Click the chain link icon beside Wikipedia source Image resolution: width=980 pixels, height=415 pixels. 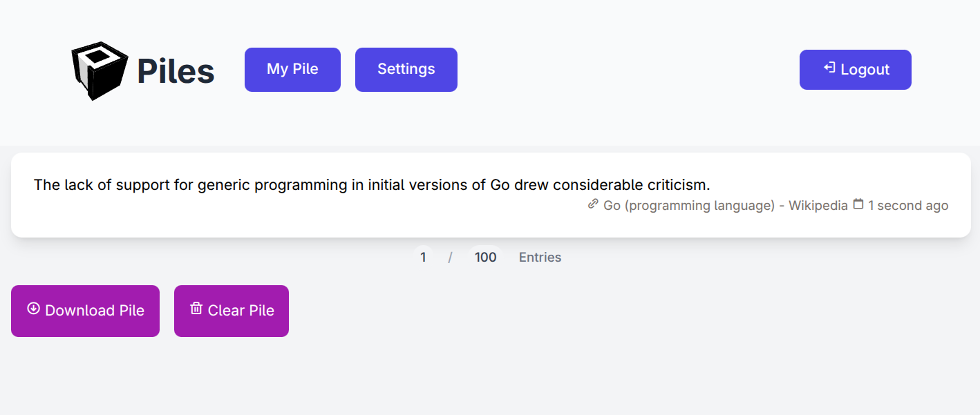(x=593, y=204)
